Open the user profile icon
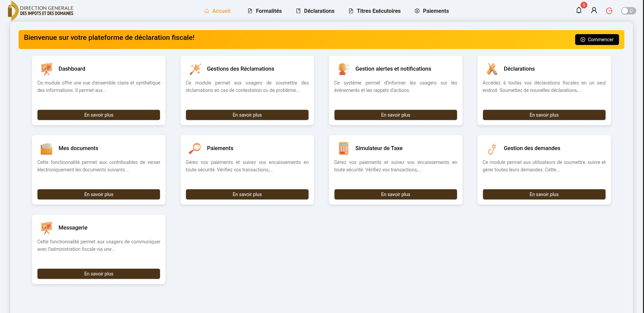The image size is (644, 313). click(x=594, y=10)
